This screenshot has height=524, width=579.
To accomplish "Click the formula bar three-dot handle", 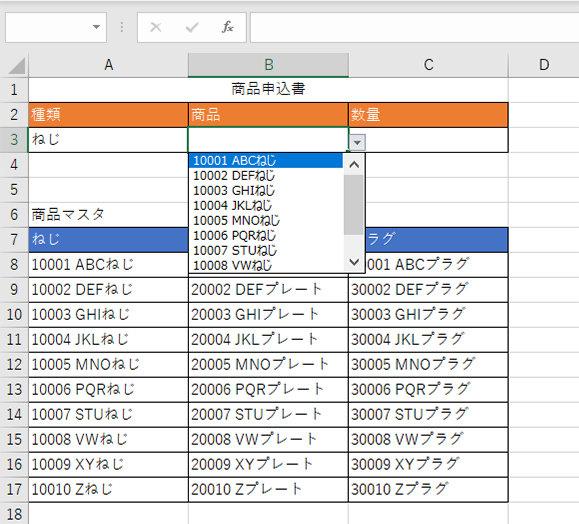I will [x=122, y=27].
